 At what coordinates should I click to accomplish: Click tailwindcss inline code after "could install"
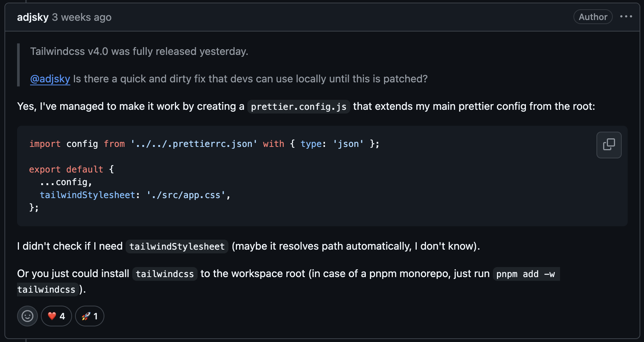point(165,274)
